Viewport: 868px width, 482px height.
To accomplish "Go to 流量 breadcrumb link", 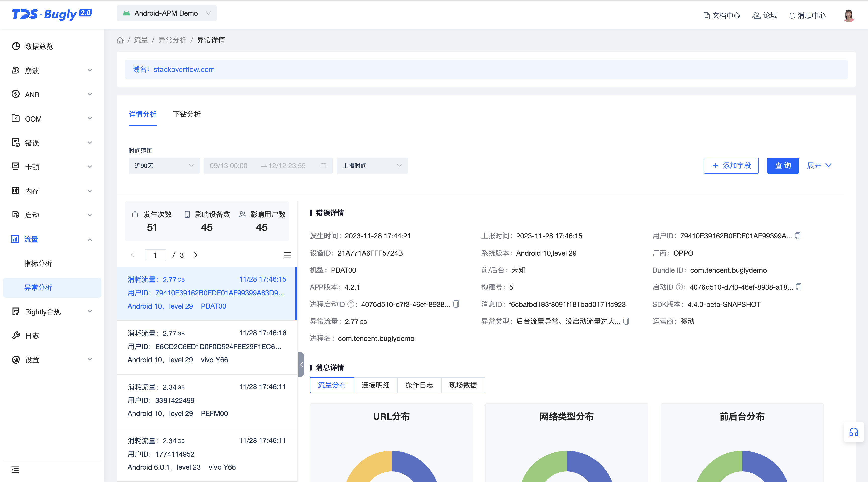I will 141,40.
